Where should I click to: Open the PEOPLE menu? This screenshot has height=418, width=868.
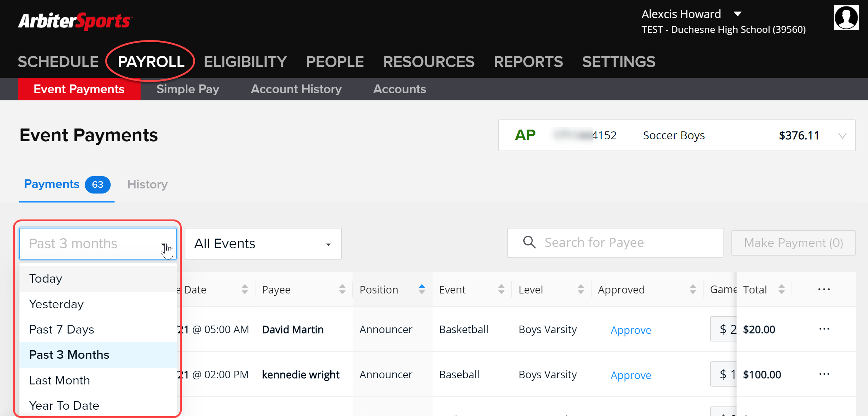[x=335, y=62]
